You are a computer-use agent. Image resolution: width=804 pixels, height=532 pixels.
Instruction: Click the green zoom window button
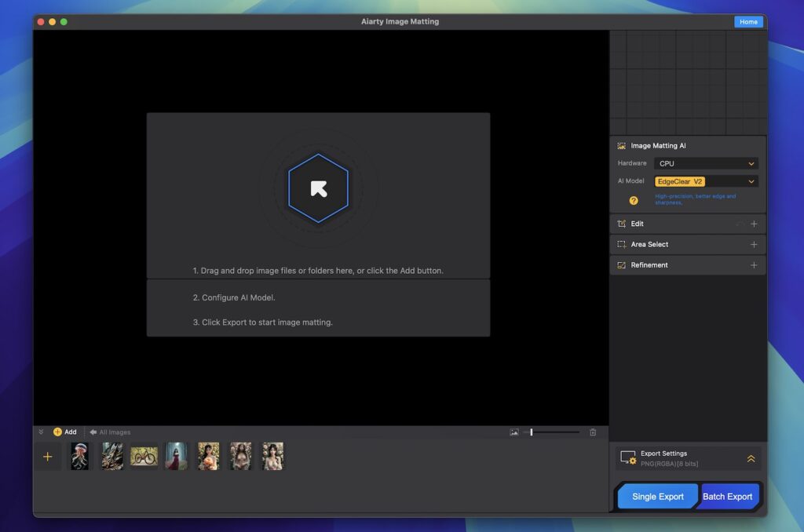click(64, 21)
